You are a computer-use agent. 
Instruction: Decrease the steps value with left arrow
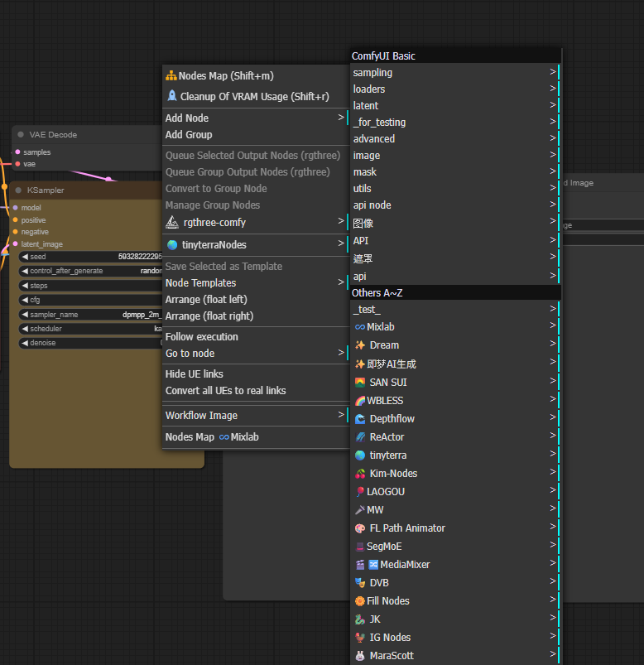tap(25, 286)
